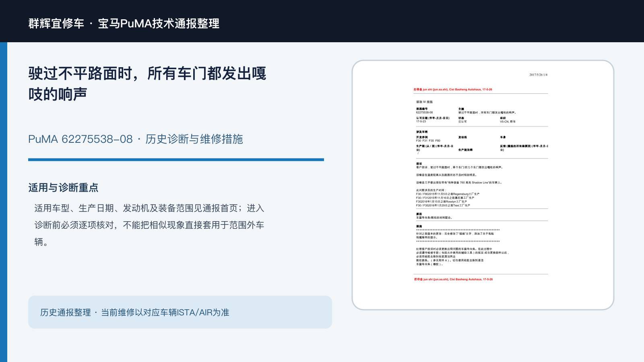Click the blue vertical accent strip at left edge
Viewport: 644px width, 362px height.
(4, 202)
